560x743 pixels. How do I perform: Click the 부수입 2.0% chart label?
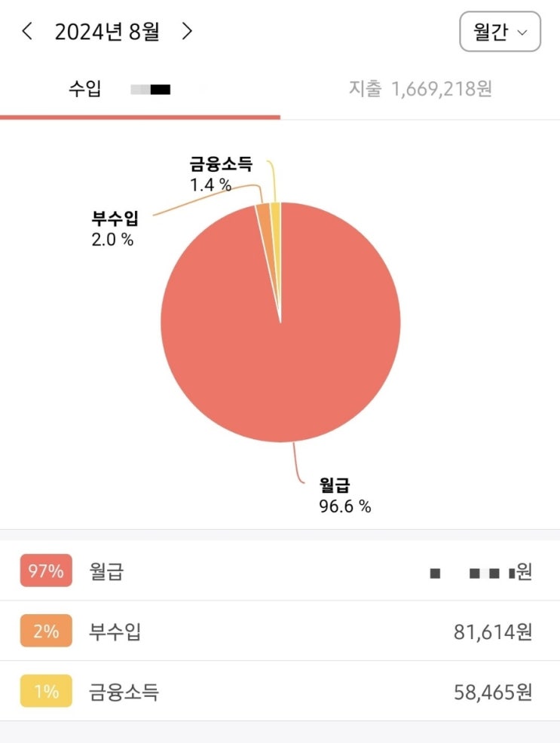click(113, 230)
